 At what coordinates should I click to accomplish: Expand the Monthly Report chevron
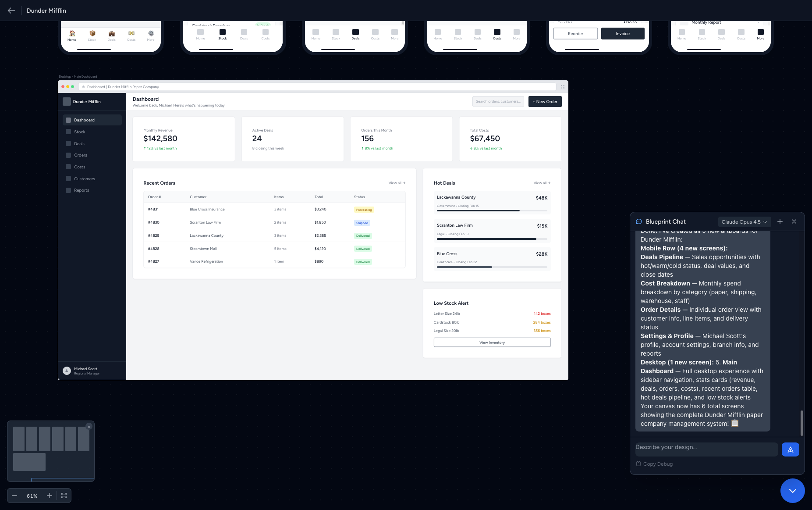pos(758,22)
